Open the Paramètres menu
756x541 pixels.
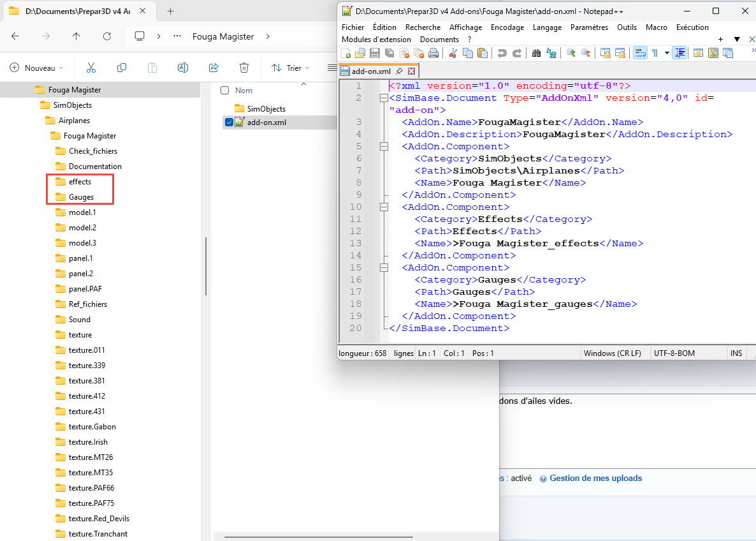click(589, 27)
